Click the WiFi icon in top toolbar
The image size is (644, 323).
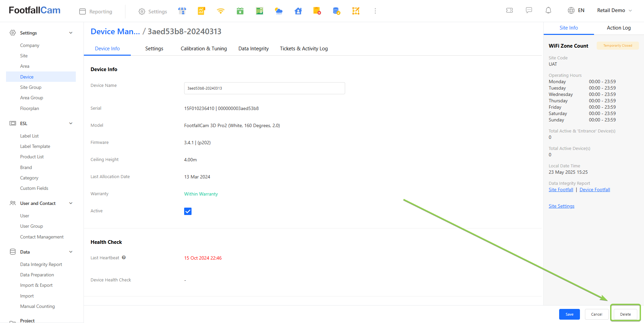pos(220,11)
